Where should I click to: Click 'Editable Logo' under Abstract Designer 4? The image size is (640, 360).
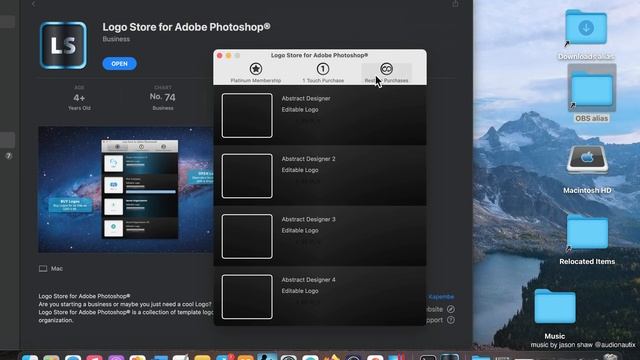pos(300,291)
